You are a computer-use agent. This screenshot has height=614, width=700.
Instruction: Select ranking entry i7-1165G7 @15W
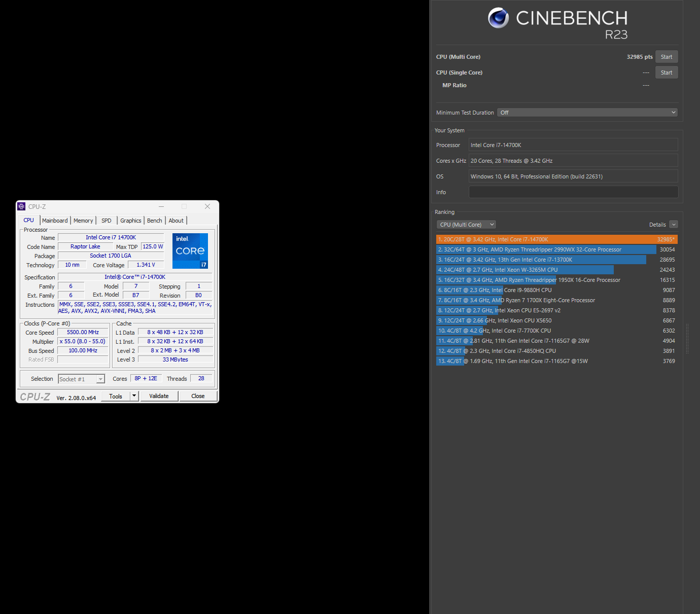pyautogui.click(x=557, y=361)
